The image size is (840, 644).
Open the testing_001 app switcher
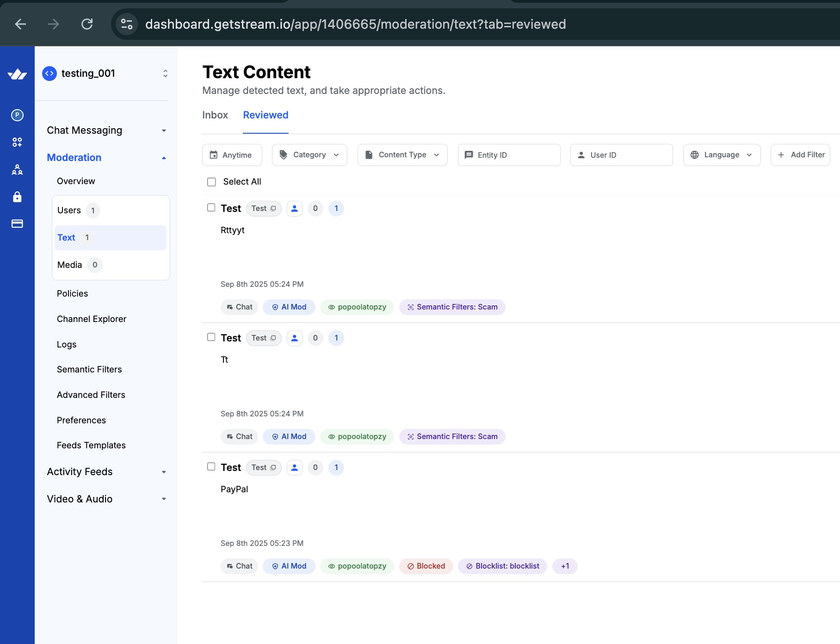point(105,74)
